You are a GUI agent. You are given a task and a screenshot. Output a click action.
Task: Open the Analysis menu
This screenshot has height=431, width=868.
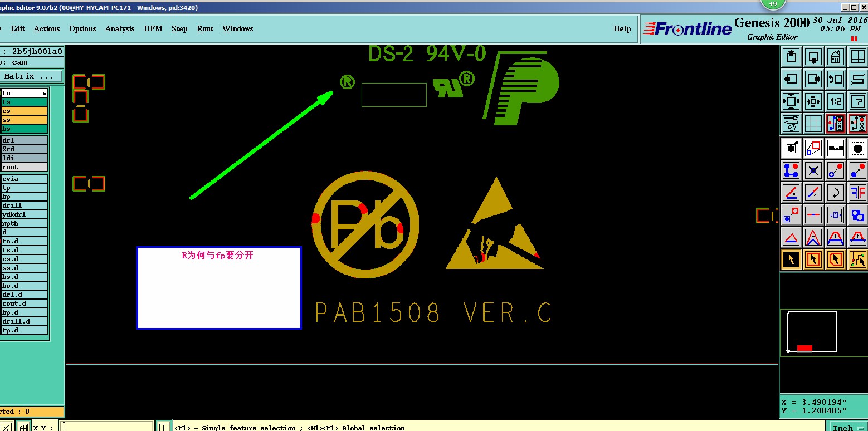(120, 28)
